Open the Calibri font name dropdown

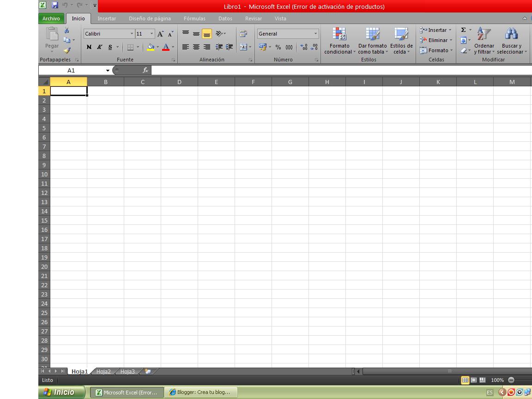[132, 34]
